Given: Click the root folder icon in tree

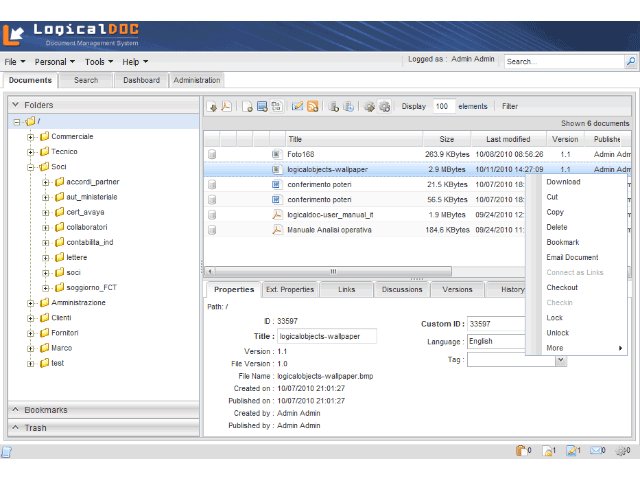Looking at the screenshot, I should (30, 121).
